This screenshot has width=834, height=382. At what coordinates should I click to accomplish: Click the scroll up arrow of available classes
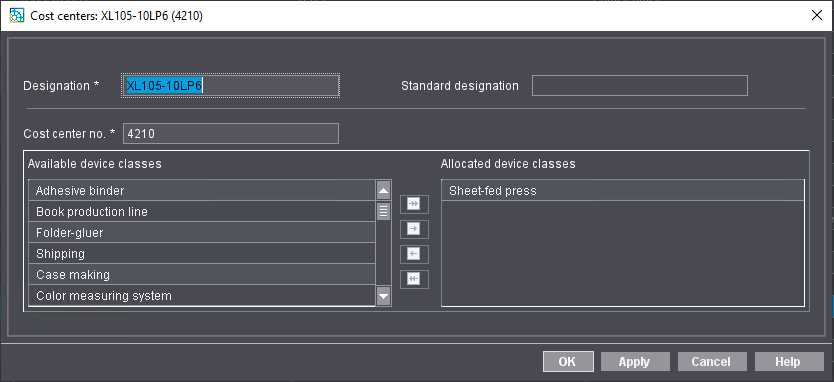[x=383, y=190]
